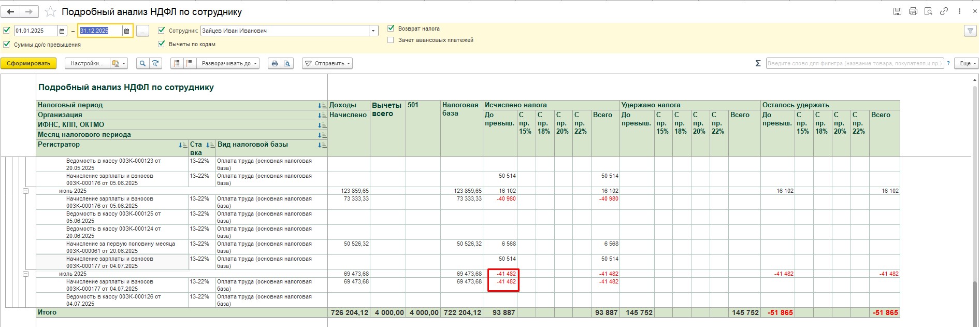Open the Еще menu
The image size is (980, 327).
point(968,63)
